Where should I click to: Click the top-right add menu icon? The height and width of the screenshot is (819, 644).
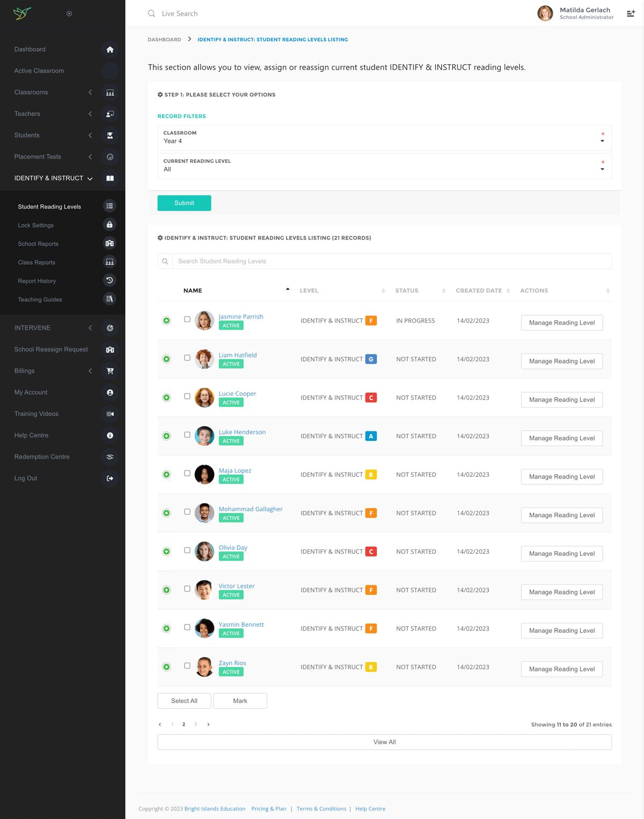pyautogui.click(x=631, y=13)
